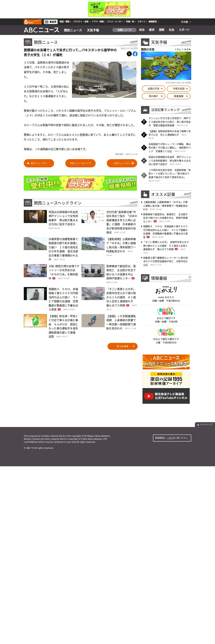Open the おはよう朝日土曜日です program logo

click(166, 332)
